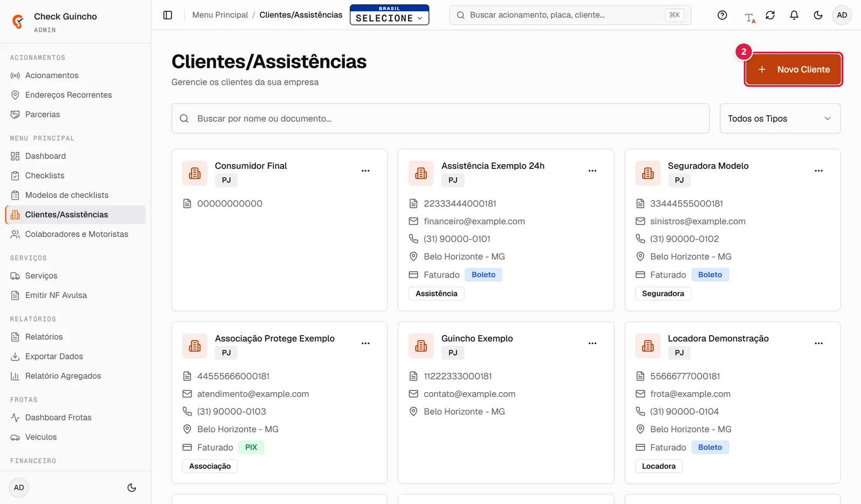
Task: Open the help question mark icon
Action: (x=722, y=15)
